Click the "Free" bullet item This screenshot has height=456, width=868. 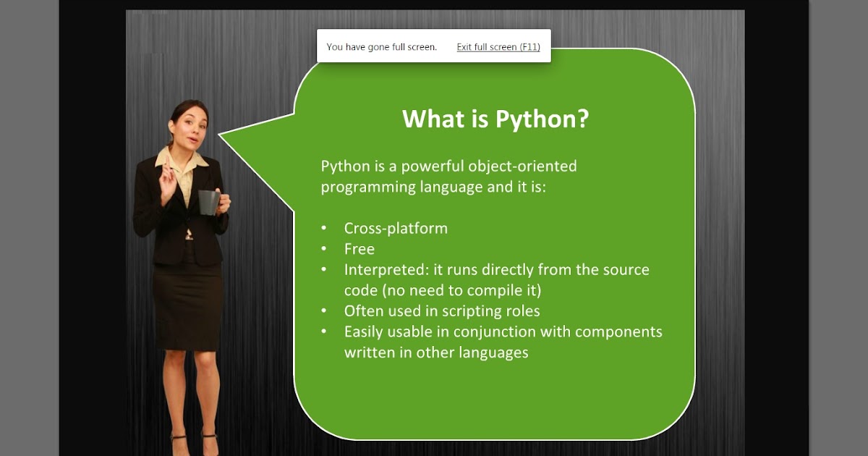coord(359,249)
